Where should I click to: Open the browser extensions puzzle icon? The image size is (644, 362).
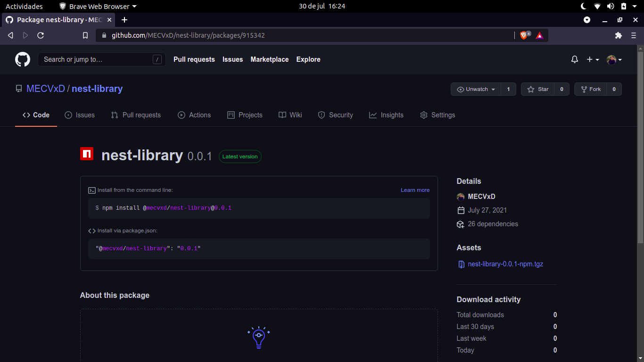619,35
